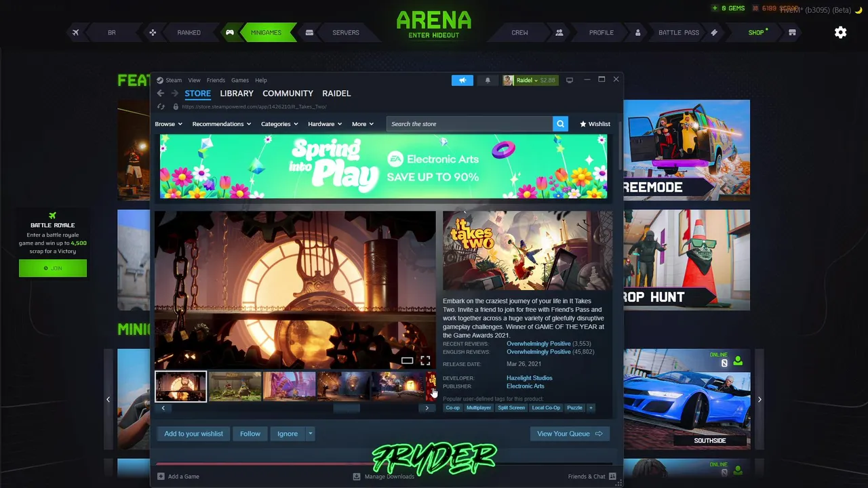Click the plus icon next to Gems

tap(715, 8)
